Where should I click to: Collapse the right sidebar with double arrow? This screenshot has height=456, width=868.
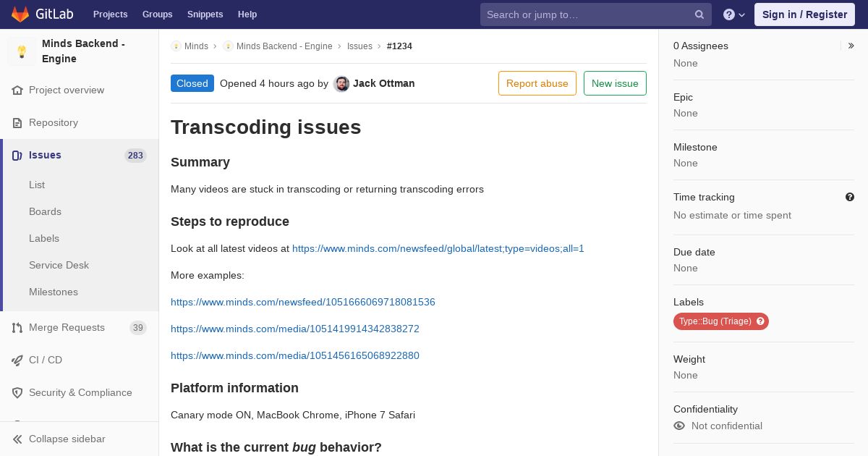[x=851, y=46]
